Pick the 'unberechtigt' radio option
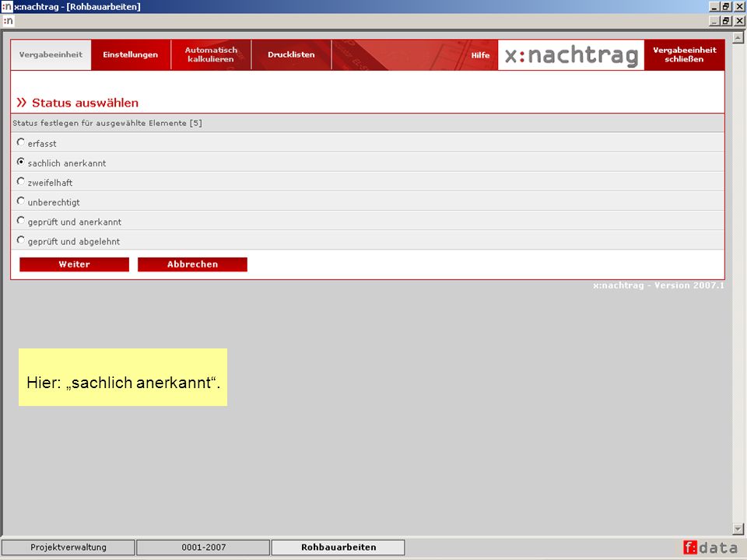This screenshot has height=560, width=747. [20, 201]
